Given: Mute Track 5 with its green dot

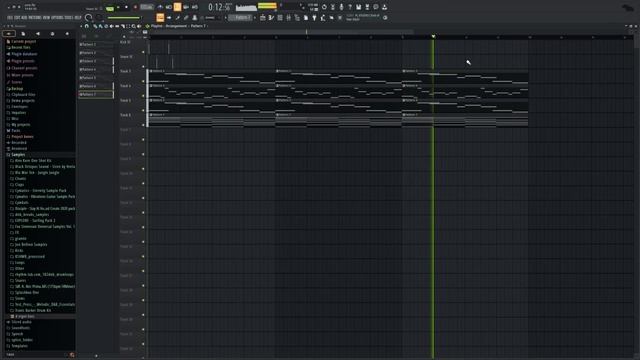Looking at the screenshot, I should 143,110.
